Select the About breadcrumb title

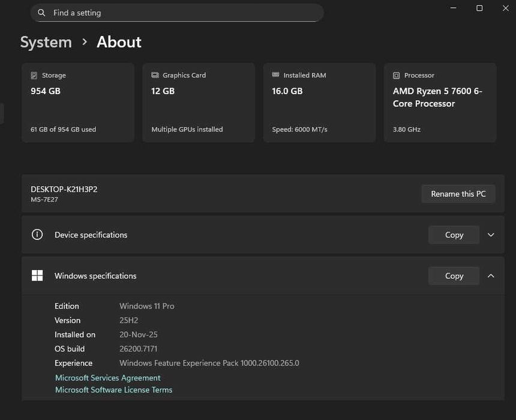pos(119,42)
